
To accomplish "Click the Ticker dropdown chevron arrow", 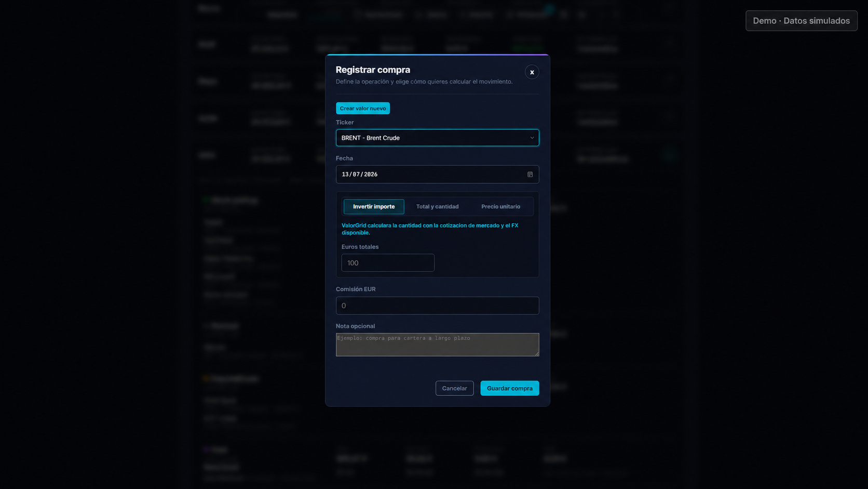I will [x=532, y=138].
